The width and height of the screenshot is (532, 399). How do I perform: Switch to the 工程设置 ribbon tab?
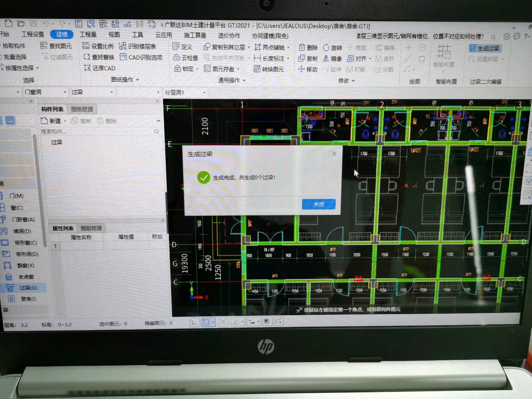coord(33,34)
